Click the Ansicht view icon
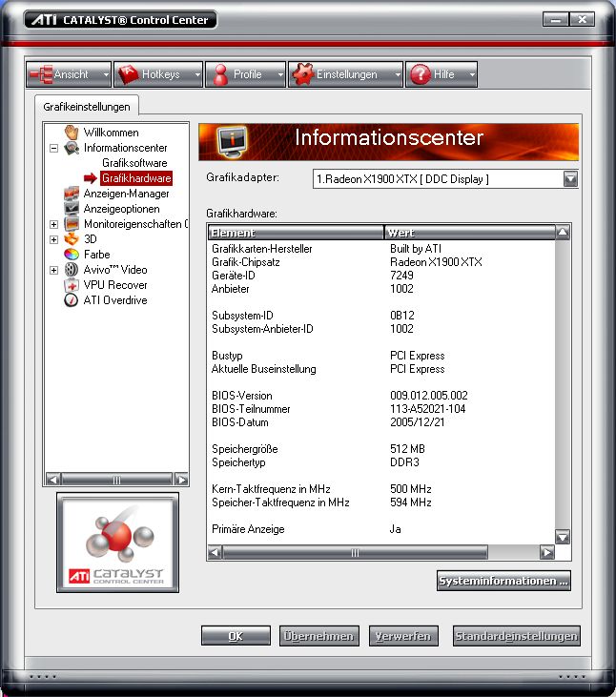The height and width of the screenshot is (697, 616). pyautogui.click(x=41, y=74)
